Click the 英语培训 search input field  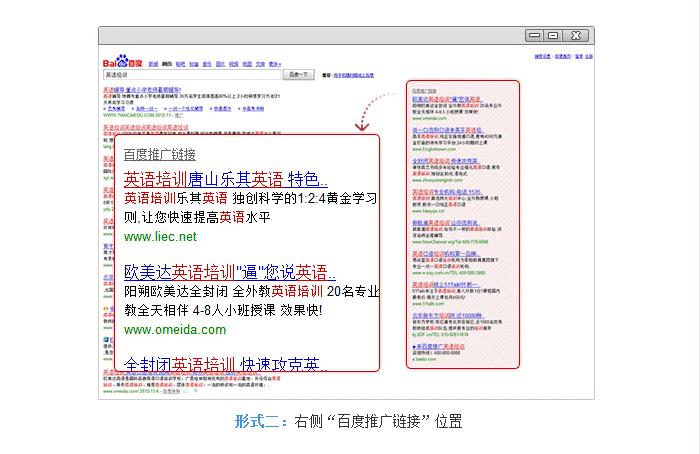pos(192,75)
